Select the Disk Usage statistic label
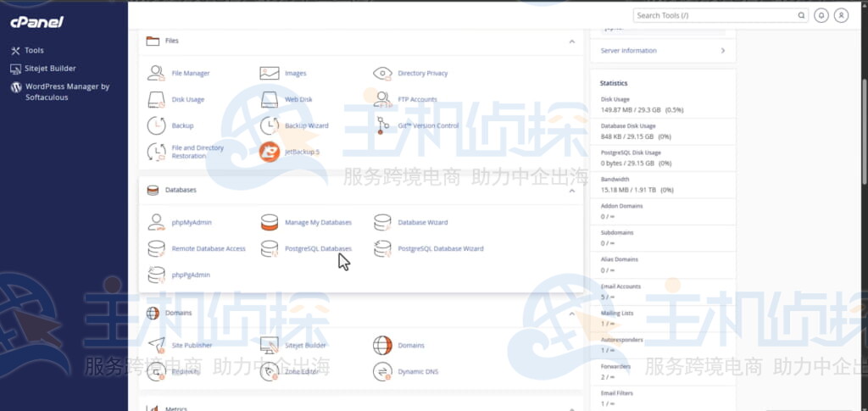The image size is (868, 411). [615, 99]
